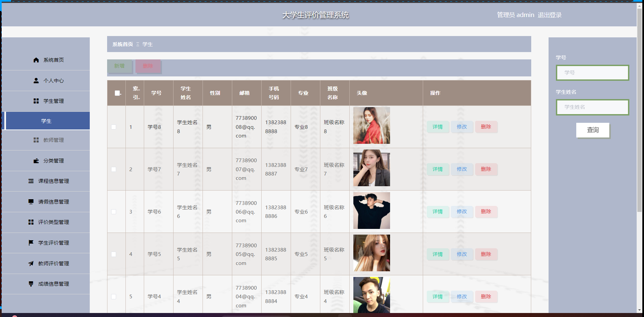Click the grid icon beside 评价类型管理
644x317 pixels.
(31, 222)
